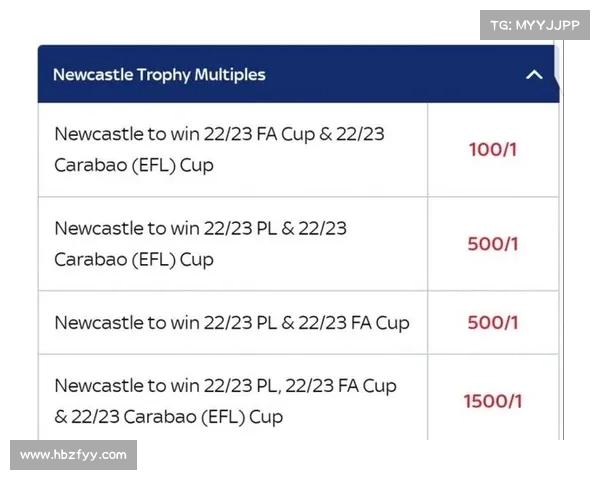Screen dimensions: 600x480
Task: Select 100/1 odds for FA Cup & Carabao
Action: point(493,150)
